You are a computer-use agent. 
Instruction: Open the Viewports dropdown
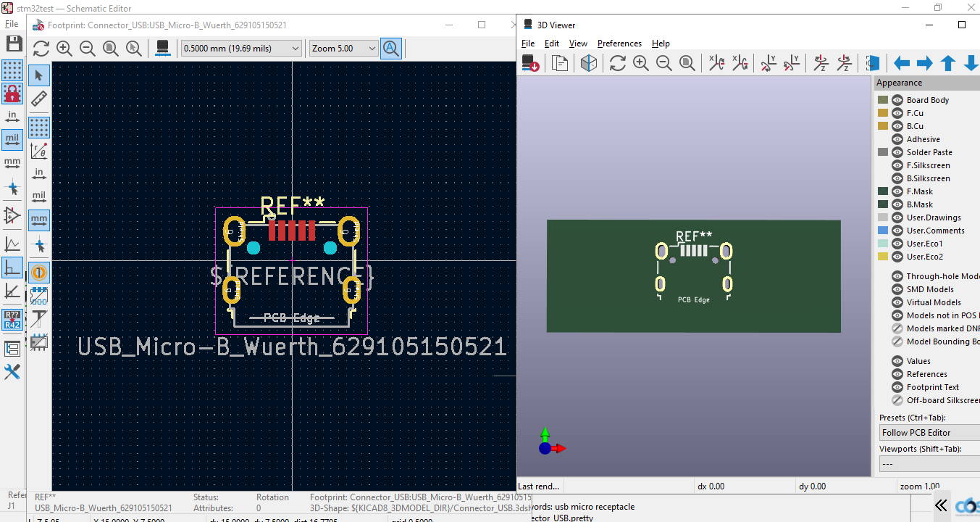929,464
